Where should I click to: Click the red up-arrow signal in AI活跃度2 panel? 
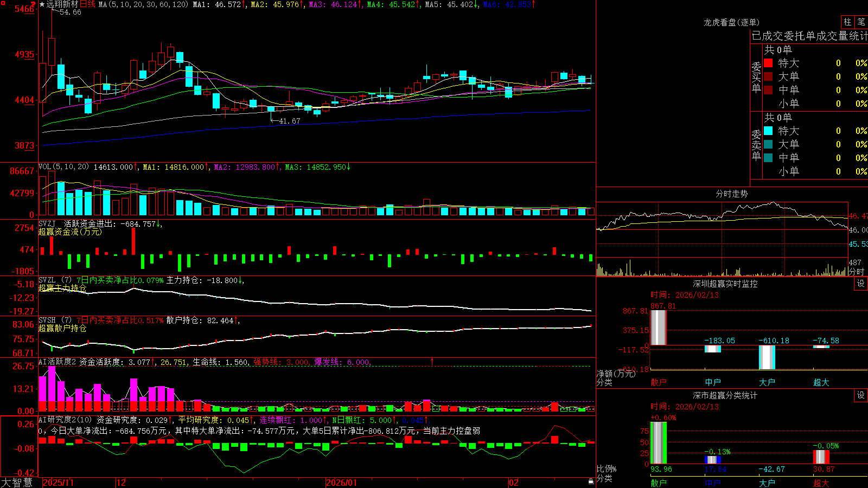[x=432, y=361]
